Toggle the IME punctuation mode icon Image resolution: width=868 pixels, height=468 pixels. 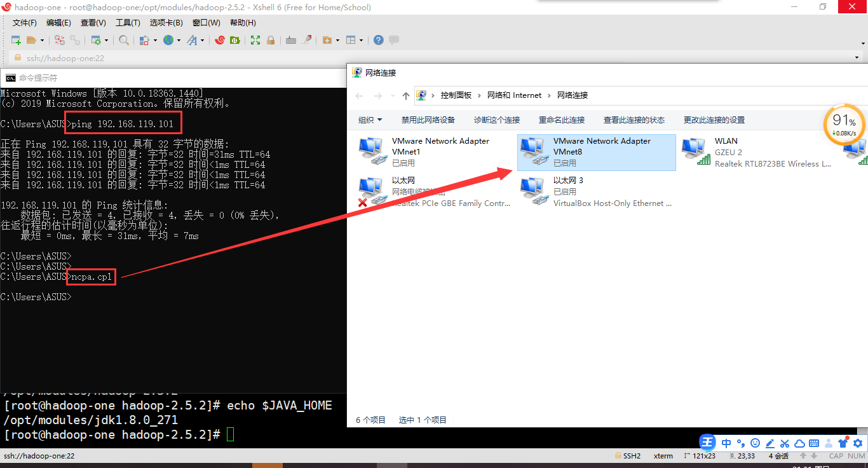742,443
